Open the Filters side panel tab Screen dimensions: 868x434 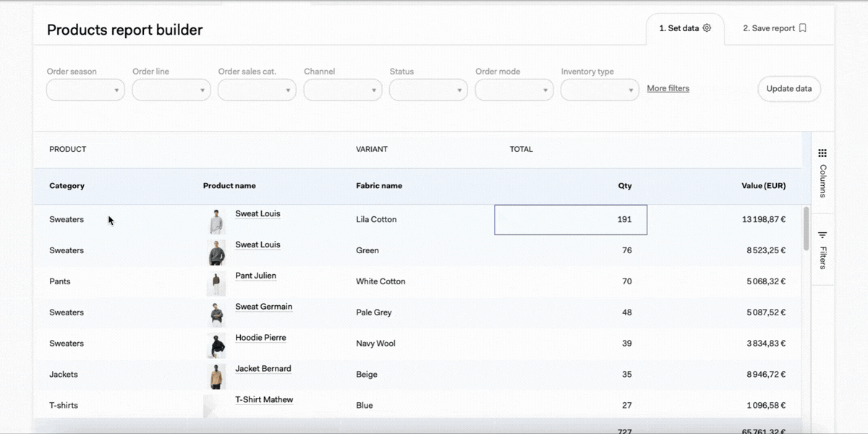point(822,250)
